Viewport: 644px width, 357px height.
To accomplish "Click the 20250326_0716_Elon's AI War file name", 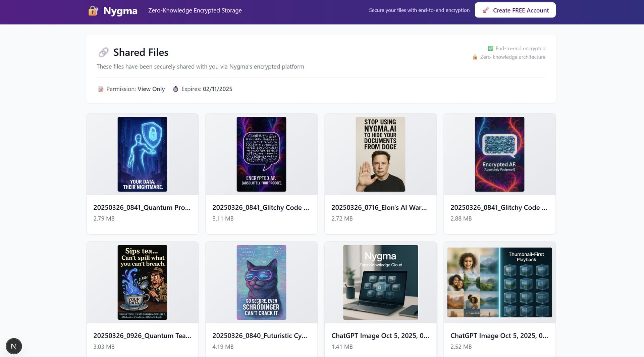I will coord(379,207).
